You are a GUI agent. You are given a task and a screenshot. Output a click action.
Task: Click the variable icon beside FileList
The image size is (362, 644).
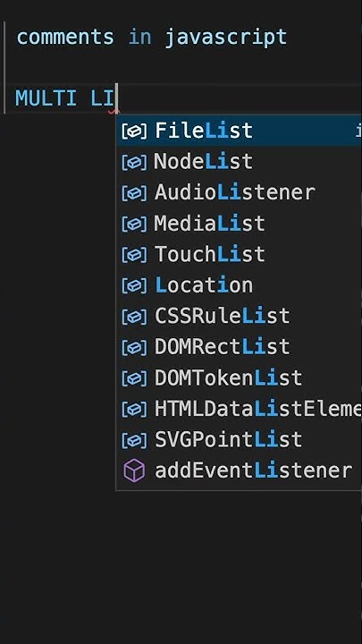pyautogui.click(x=134, y=131)
